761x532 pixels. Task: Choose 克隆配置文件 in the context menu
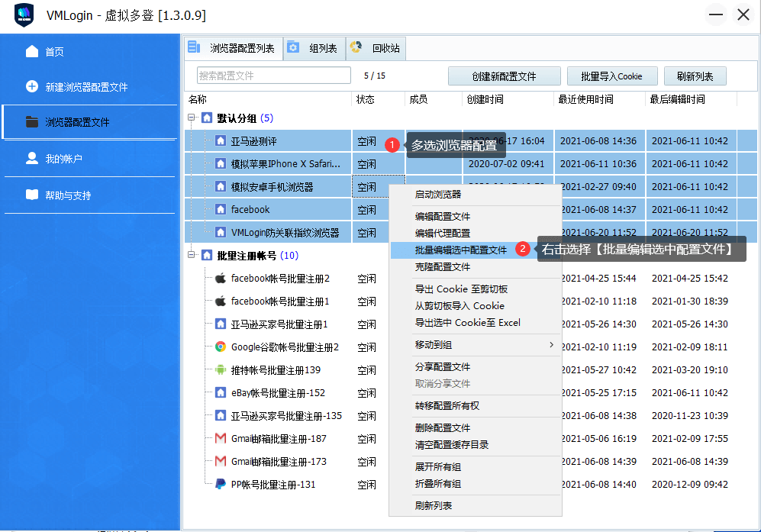pyautogui.click(x=475, y=267)
